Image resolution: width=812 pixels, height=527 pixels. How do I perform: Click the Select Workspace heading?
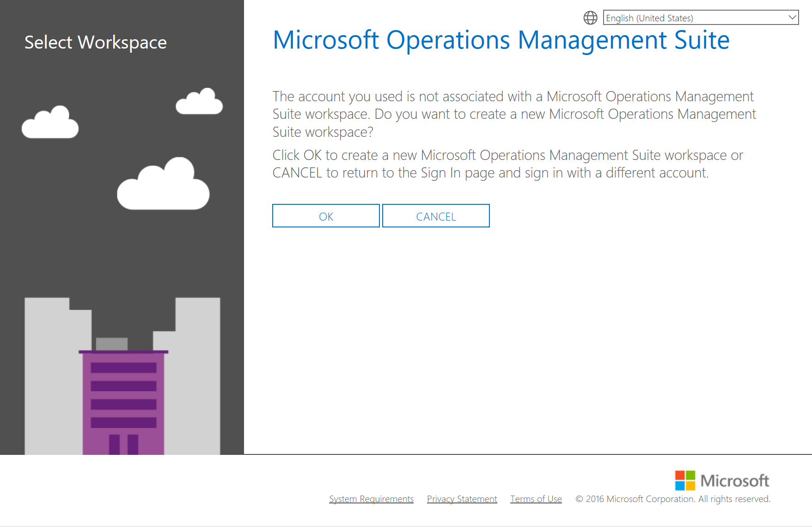pos(96,43)
